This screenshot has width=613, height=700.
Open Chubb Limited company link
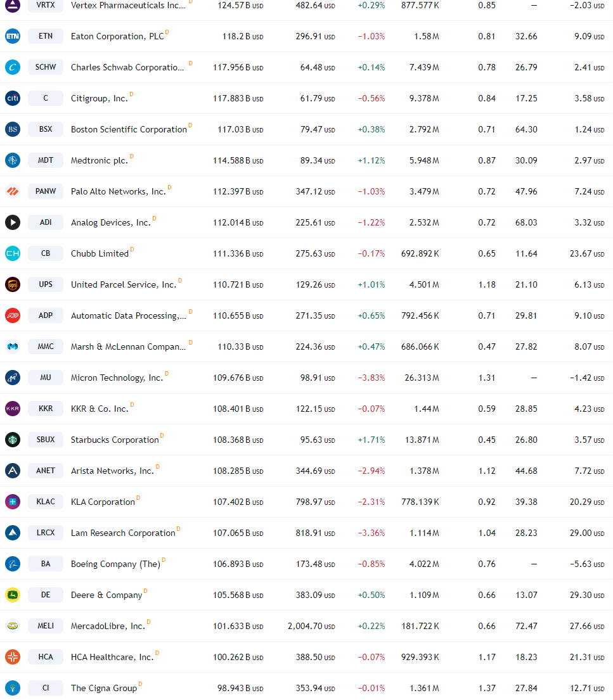100,253
